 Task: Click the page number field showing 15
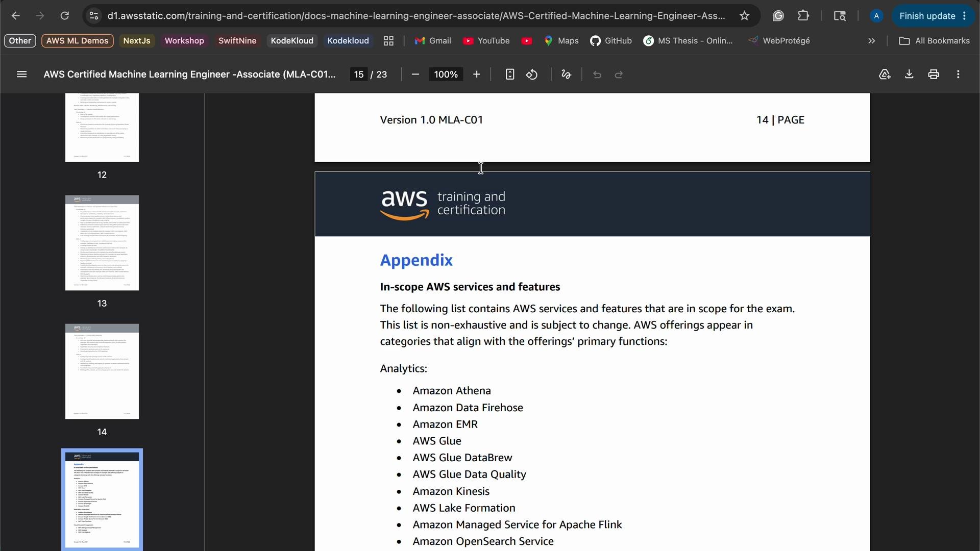coord(359,74)
